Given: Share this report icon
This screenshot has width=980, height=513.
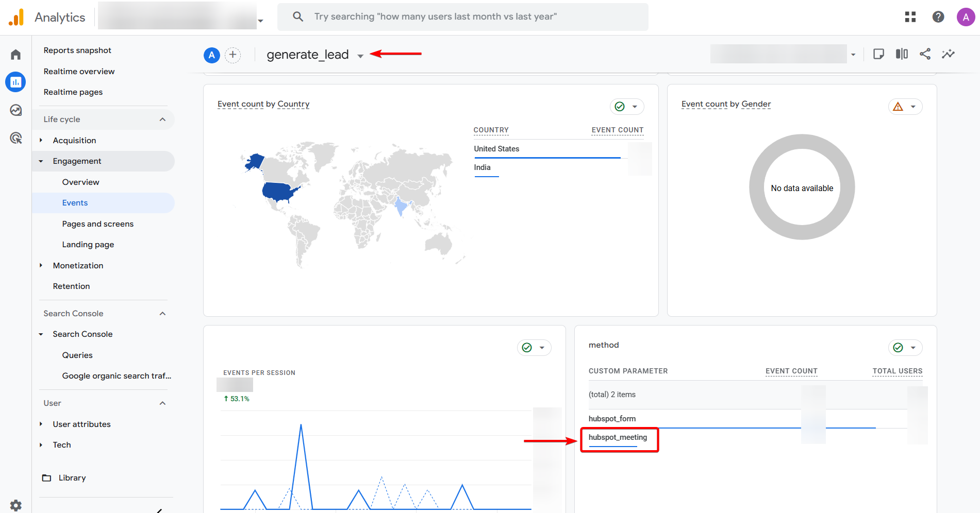Looking at the screenshot, I should tap(925, 54).
